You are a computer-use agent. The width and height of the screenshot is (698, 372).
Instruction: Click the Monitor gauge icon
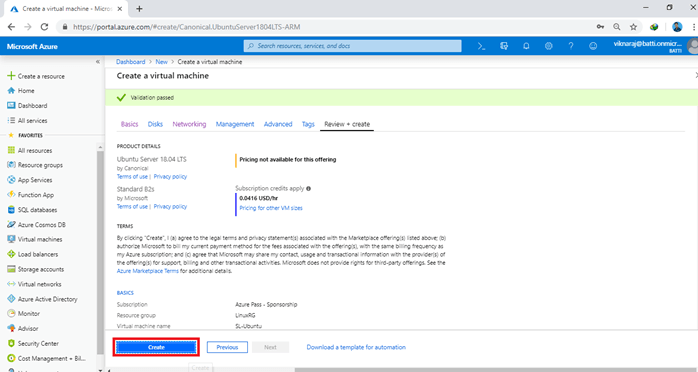[11, 313]
